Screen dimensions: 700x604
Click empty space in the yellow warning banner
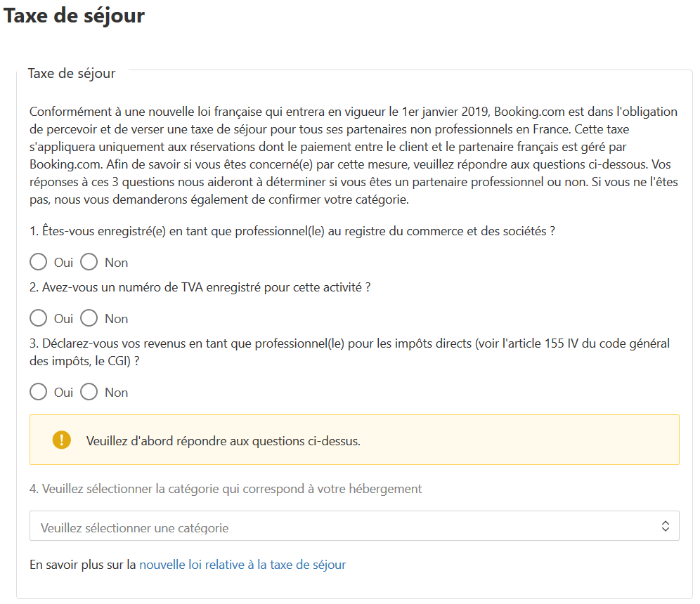pyautogui.click(x=518, y=440)
